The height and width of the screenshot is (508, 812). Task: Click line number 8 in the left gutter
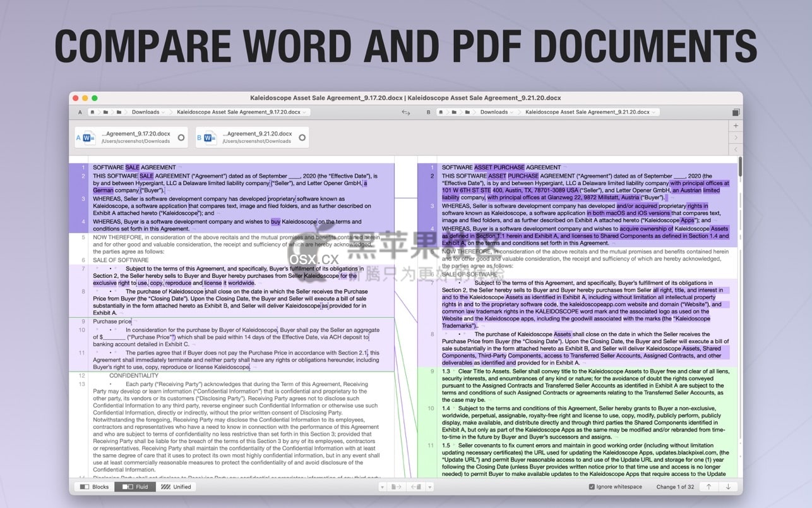tap(83, 292)
